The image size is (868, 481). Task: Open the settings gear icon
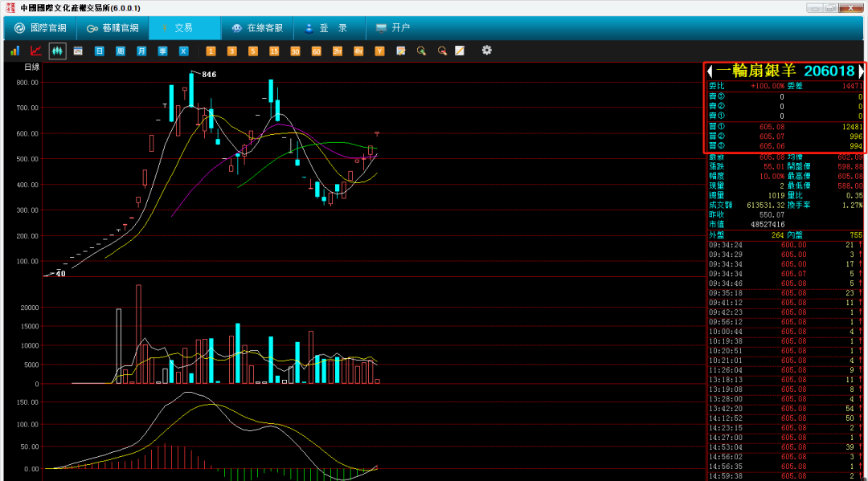click(x=486, y=51)
